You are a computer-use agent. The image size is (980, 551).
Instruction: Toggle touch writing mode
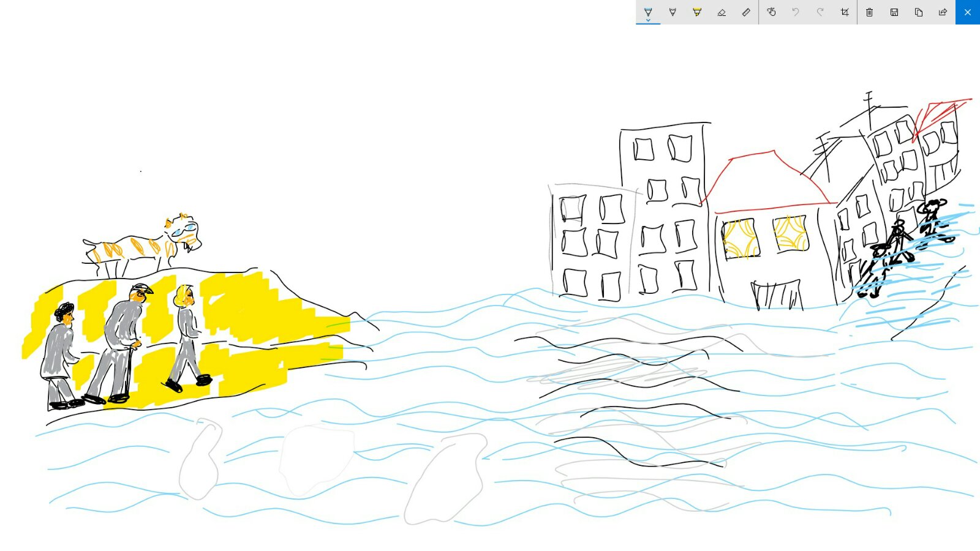(x=771, y=12)
